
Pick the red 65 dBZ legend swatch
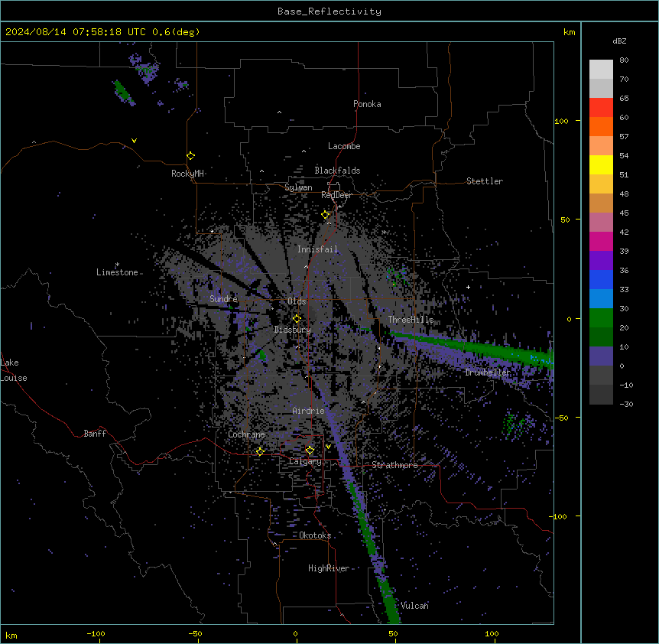(601, 107)
